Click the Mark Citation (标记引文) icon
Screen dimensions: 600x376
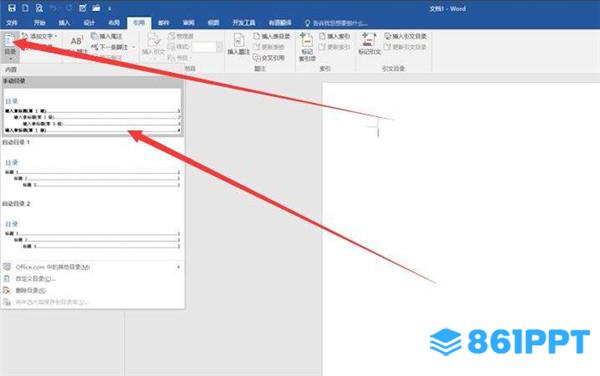click(369, 44)
